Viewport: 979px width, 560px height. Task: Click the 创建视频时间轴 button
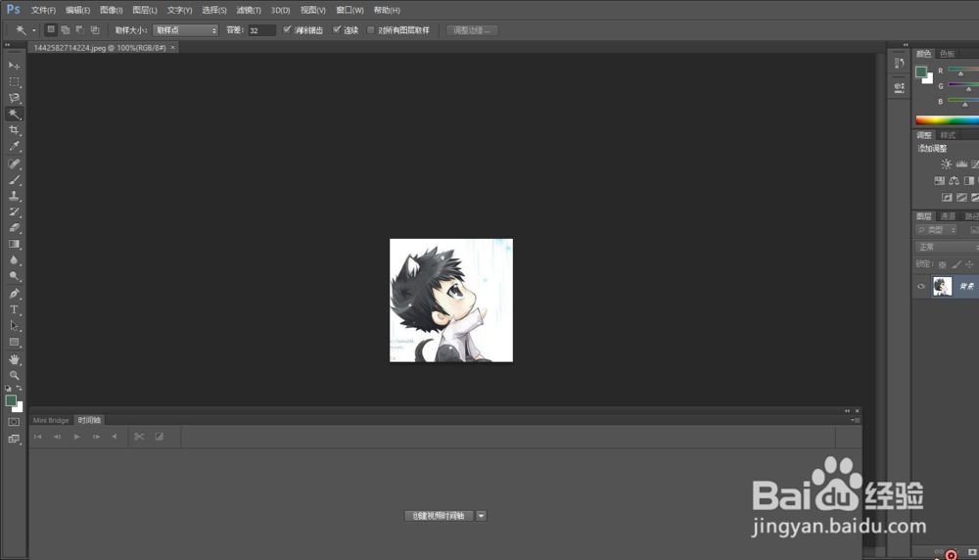tap(439, 516)
